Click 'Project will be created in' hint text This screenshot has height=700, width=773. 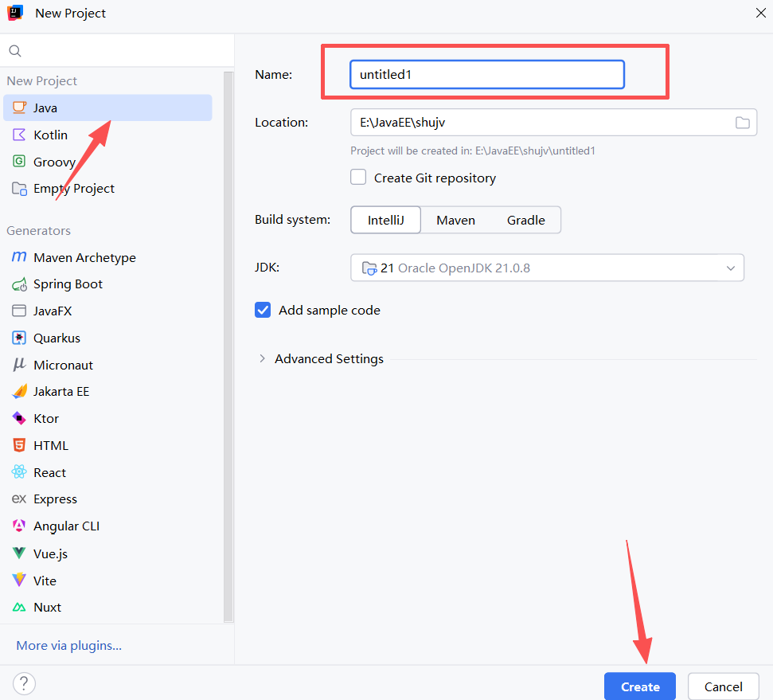tap(472, 151)
